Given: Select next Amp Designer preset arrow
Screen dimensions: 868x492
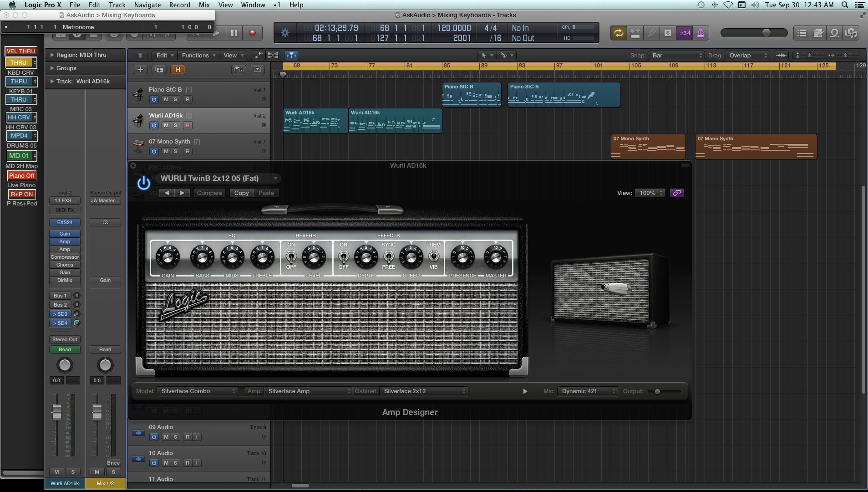Looking at the screenshot, I should pyautogui.click(x=182, y=193).
